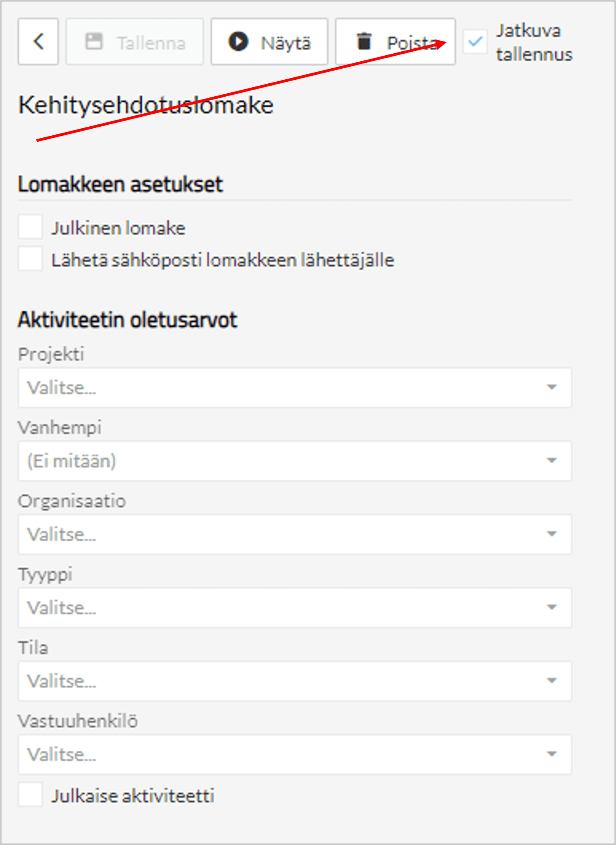Enable the Julkinen lomake checkbox
Viewport: 616px width, 845px height.
coord(30,227)
